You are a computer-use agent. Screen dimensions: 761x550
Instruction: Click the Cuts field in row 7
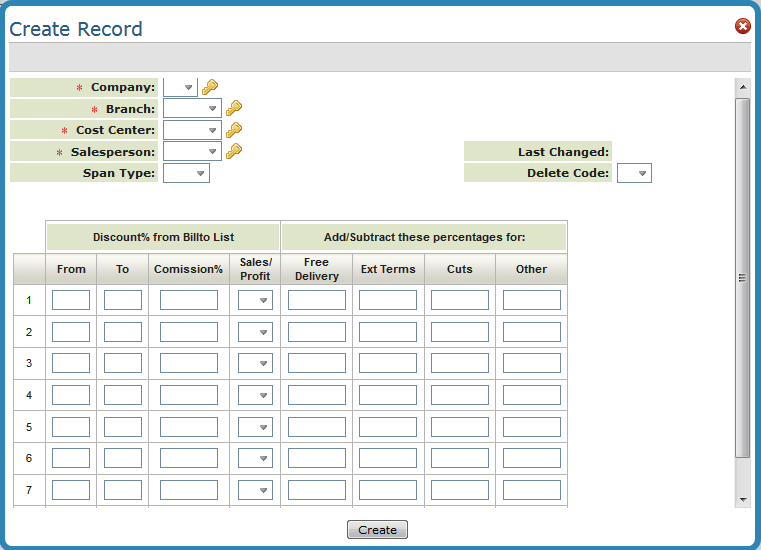[460, 490]
